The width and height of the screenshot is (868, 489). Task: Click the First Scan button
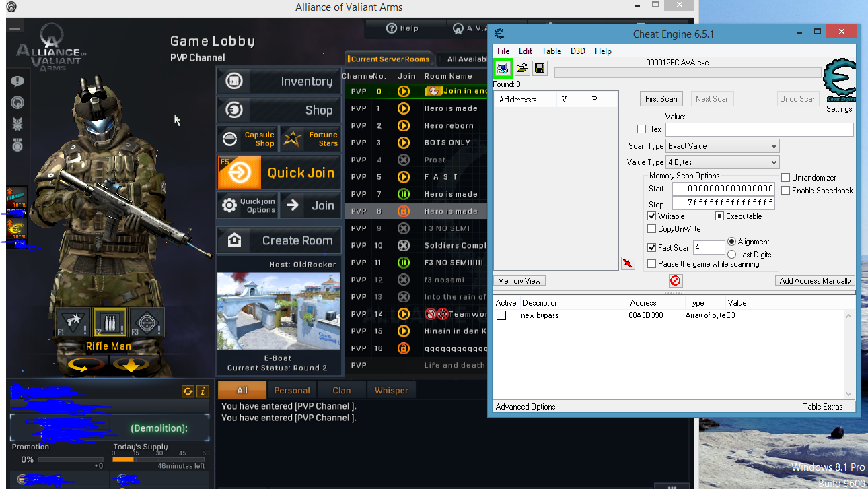[x=661, y=99]
